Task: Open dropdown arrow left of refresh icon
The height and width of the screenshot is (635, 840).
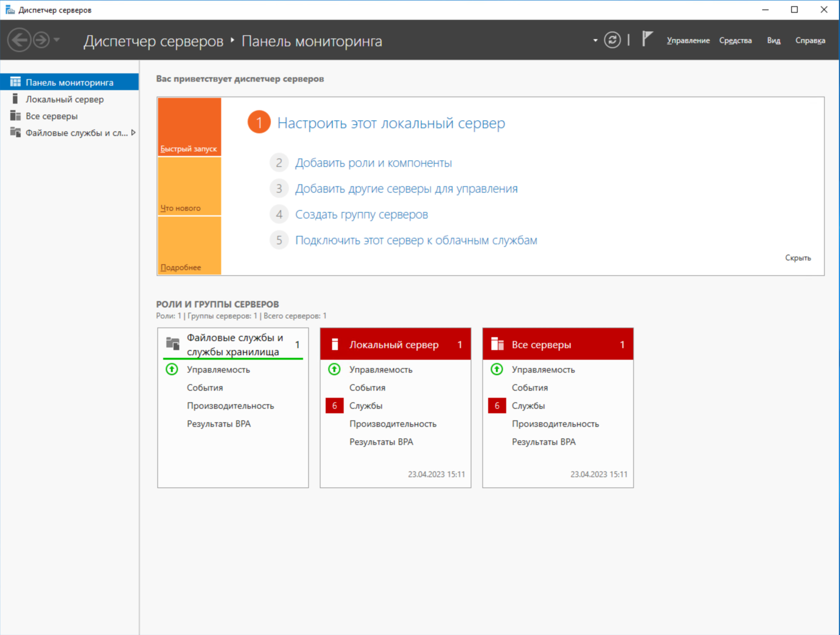Action: [595, 40]
